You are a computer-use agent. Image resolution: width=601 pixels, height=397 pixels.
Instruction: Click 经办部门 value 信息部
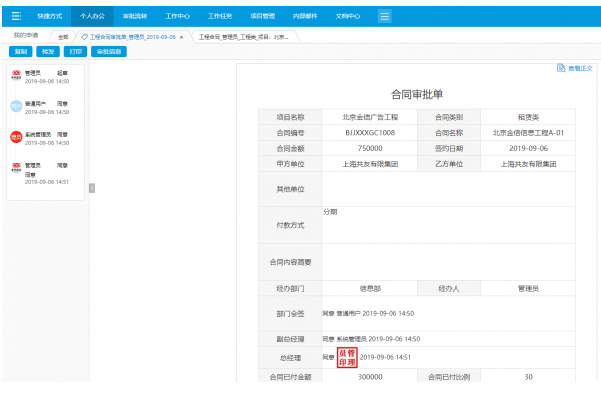[370, 289]
